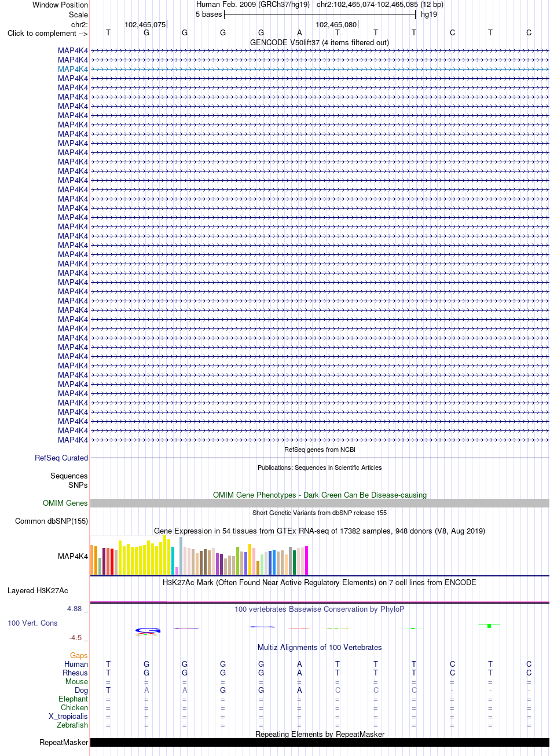Click the Zebrafish alignment row label
Screen dimensions: 550x756
[72, 725]
